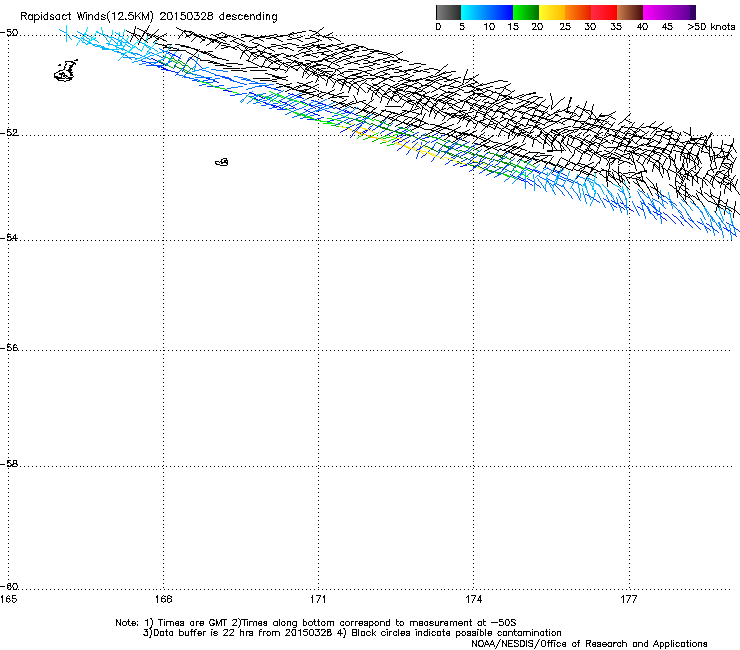Click the 165 longitude axis label
Image resolution: width=740 pixels, height=650 pixels.
pyautogui.click(x=8, y=599)
